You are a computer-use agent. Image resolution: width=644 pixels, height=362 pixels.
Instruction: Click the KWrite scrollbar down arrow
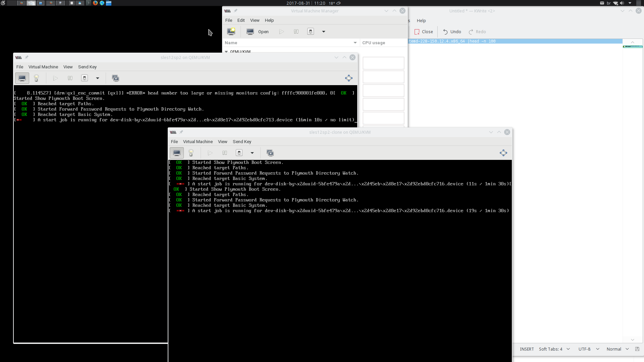[633, 340]
